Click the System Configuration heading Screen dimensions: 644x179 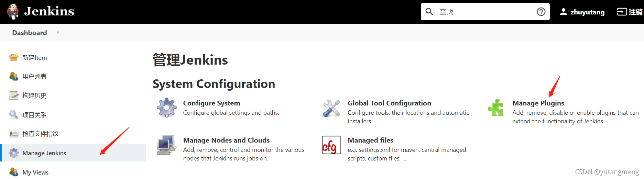pos(214,84)
